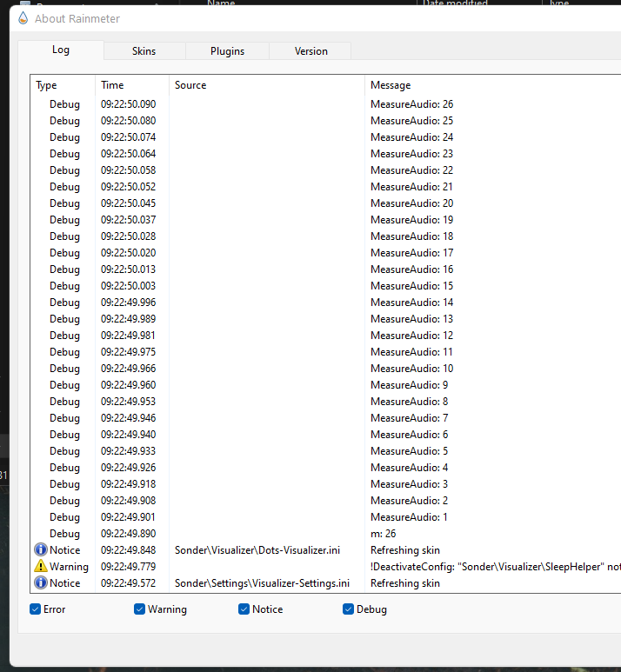Screen dimensions: 621x672
Task: Click the 'MeasureAudio: 7' message
Action: 409,417
